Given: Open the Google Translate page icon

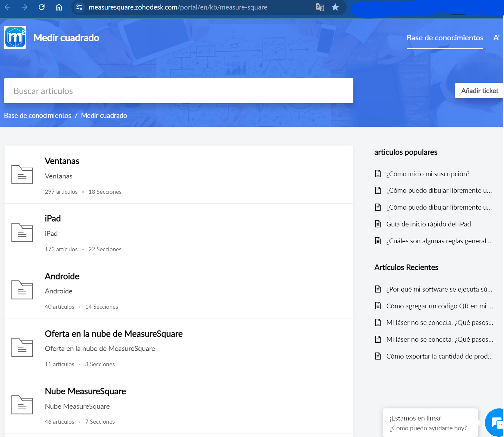Looking at the screenshot, I should pyautogui.click(x=320, y=7).
